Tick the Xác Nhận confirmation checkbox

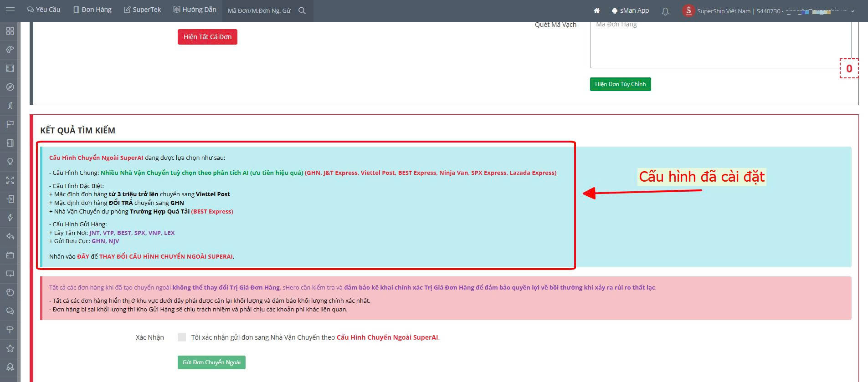coord(182,337)
